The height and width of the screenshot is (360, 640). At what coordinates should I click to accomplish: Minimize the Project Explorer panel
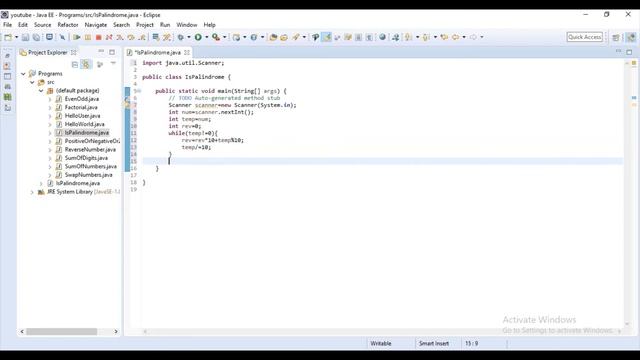pos(101,52)
